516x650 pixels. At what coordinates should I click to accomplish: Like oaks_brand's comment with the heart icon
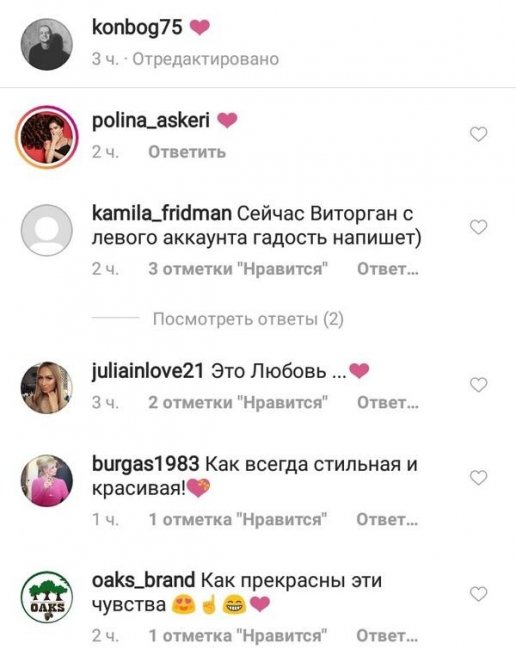(x=478, y=594)
